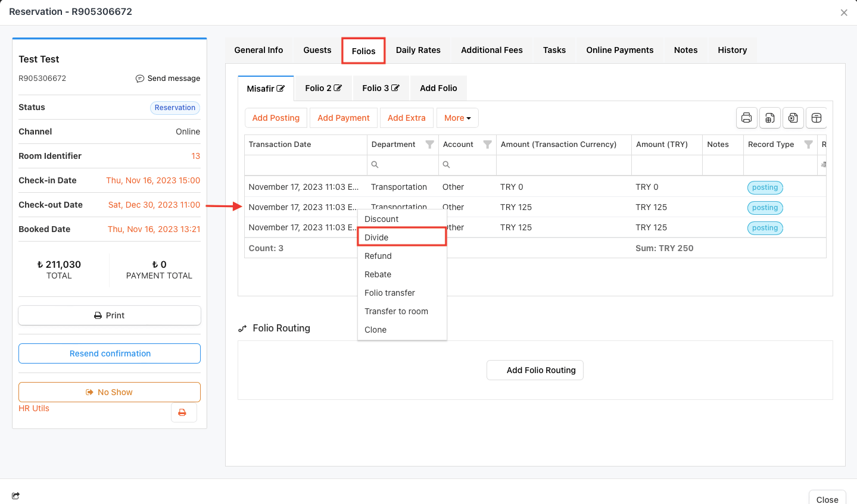Click the Add Folio Routing button

[x=535, y=370]
